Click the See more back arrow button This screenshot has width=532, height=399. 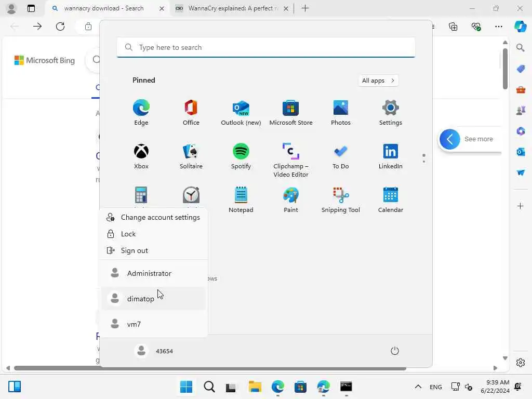[x=449, y=139]
